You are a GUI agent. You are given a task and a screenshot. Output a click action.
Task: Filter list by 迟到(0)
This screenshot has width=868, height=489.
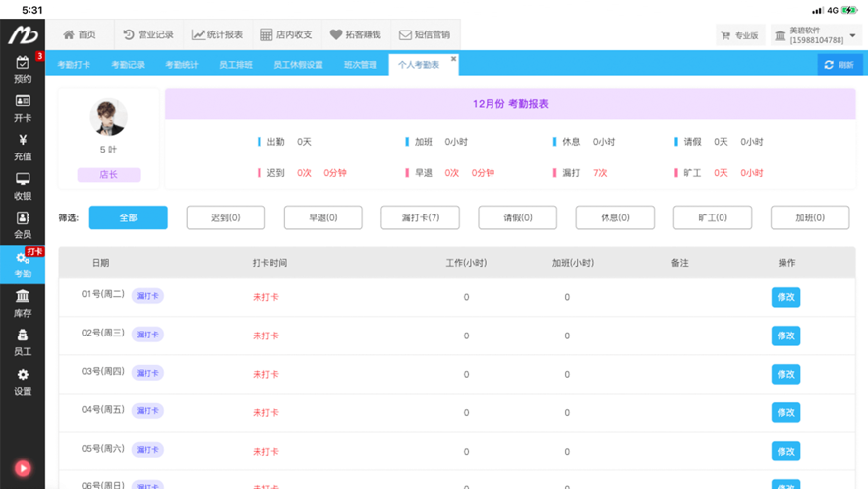tap(226, 217)
